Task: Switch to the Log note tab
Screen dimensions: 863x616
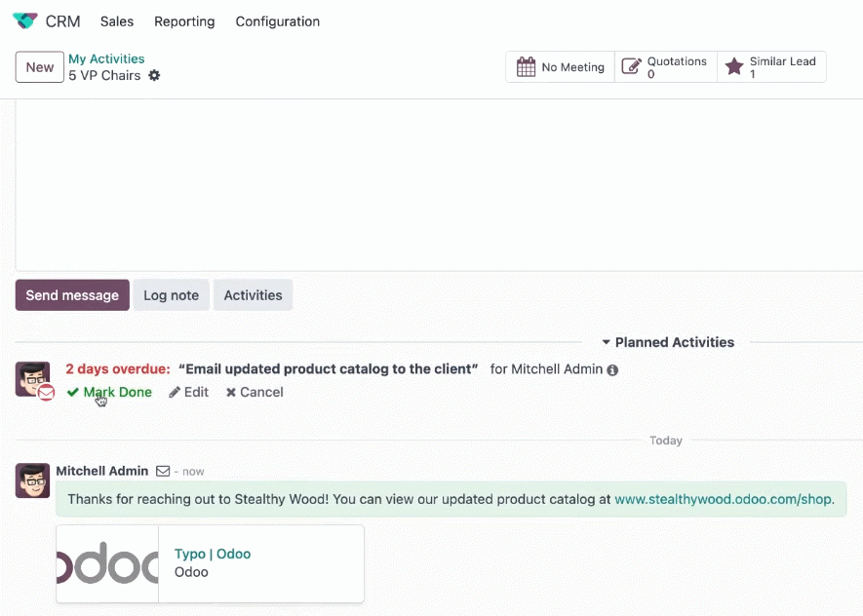Action: pos(172,295)
